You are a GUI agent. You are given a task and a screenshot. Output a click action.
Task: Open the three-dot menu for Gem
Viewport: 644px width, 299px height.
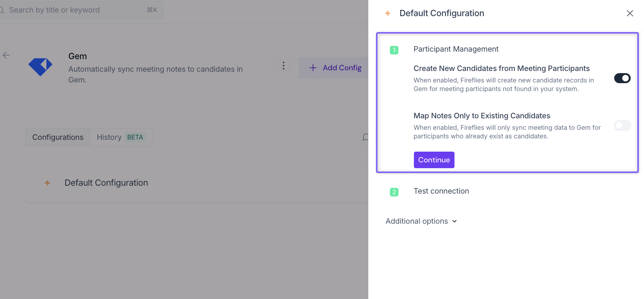tap(284, 66)
